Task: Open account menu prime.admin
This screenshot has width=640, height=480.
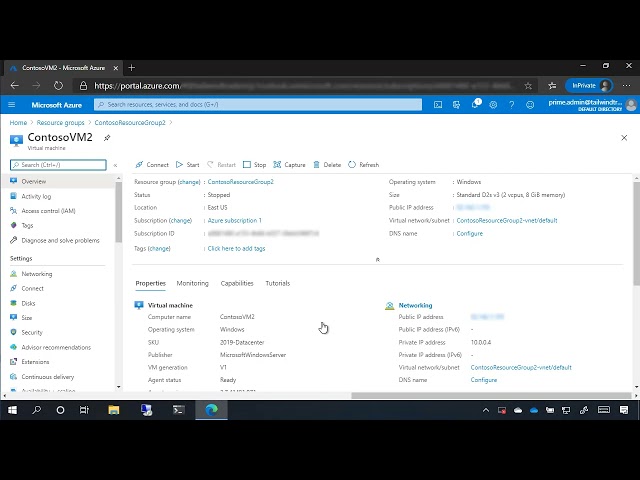Action: coord(592,105)
